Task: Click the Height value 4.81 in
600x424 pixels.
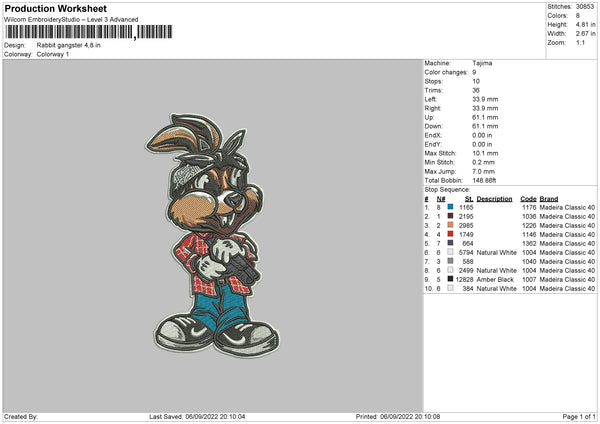Action: tap(585, 24)
